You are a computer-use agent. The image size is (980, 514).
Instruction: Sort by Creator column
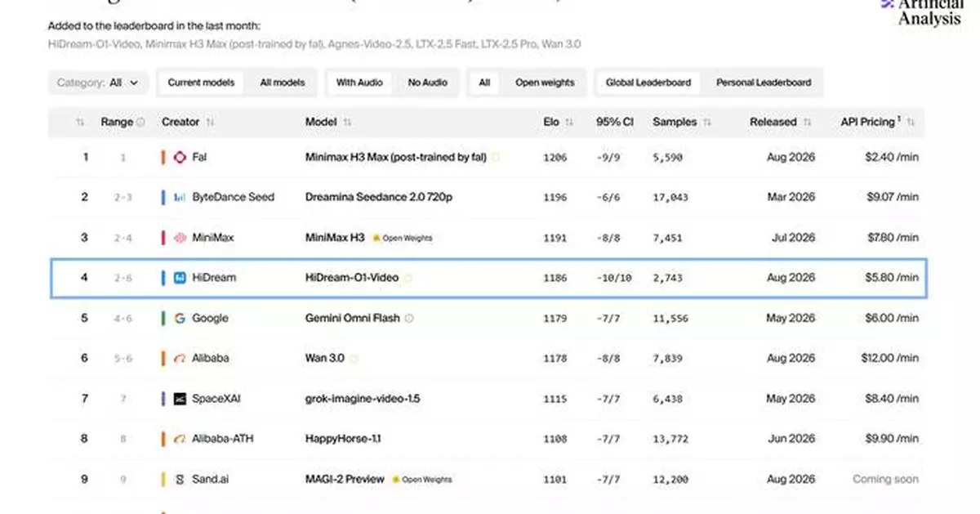coord(210,122)
